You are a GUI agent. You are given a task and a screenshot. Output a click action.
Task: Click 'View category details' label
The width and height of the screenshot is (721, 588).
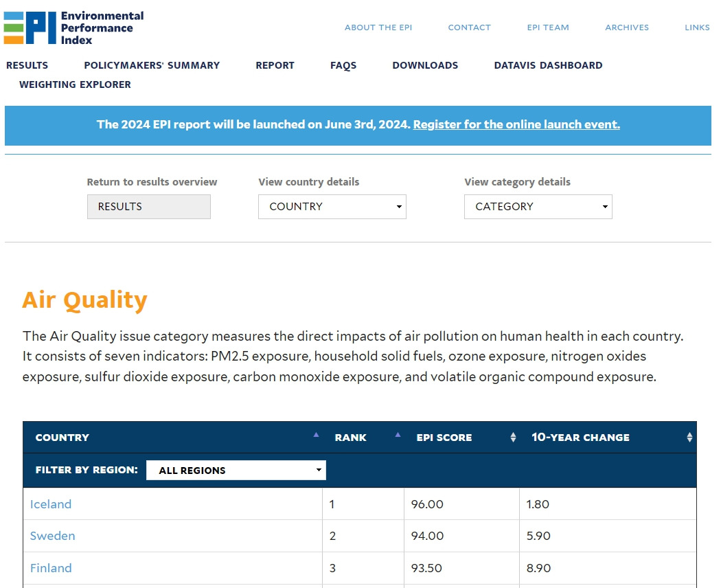pyautogui.click(x=517, y=182)
